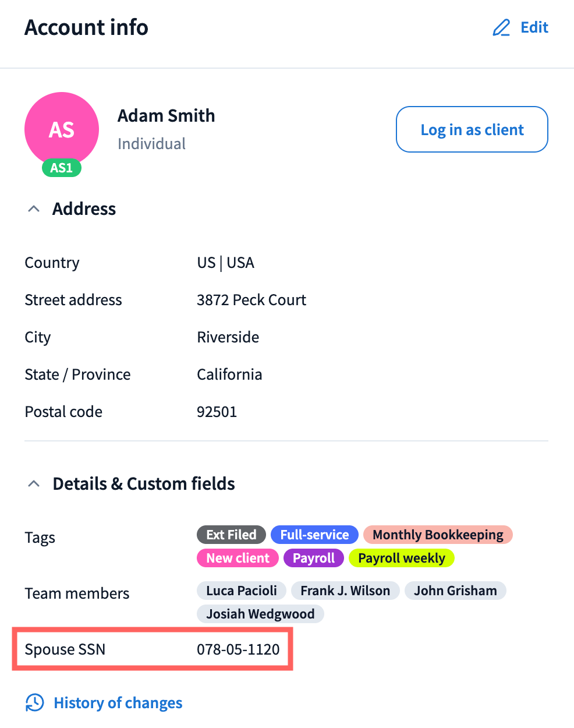This screenshot has height=728, width=574.
Task: Click the Spouse SSN value
Action: pos(238,649)
